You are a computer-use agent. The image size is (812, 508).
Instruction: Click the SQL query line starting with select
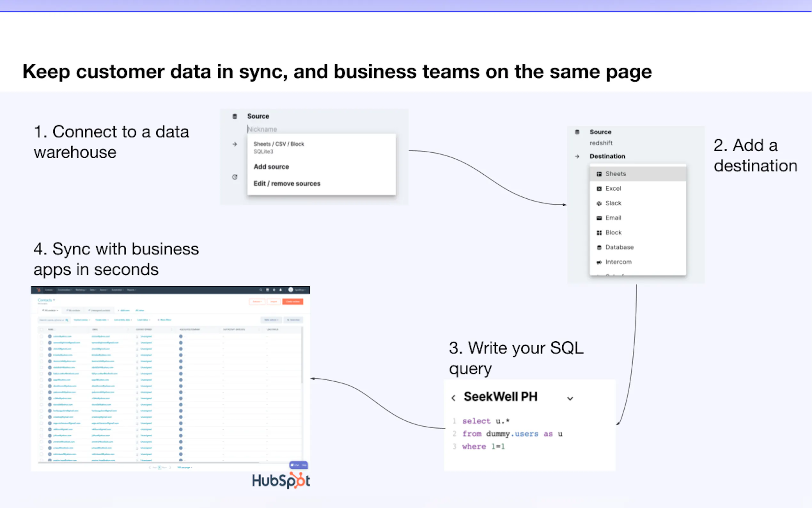click(x=486, y=421)
